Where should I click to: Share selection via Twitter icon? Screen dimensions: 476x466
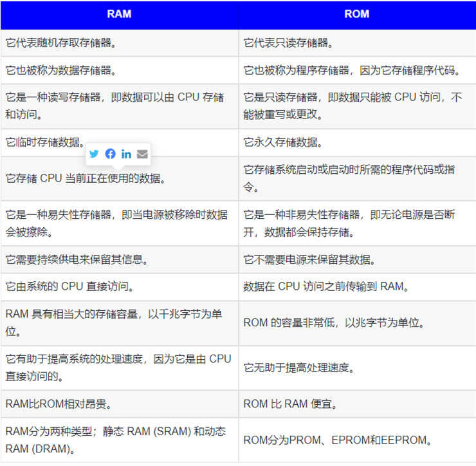[x=94, y=154]
